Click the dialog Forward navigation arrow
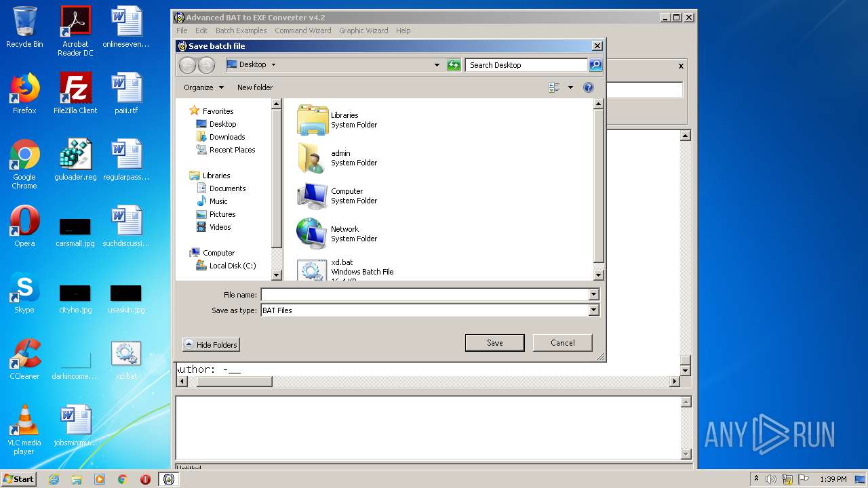Image resolution: width=868 pixels, height=488 pixels. point(206,65)
